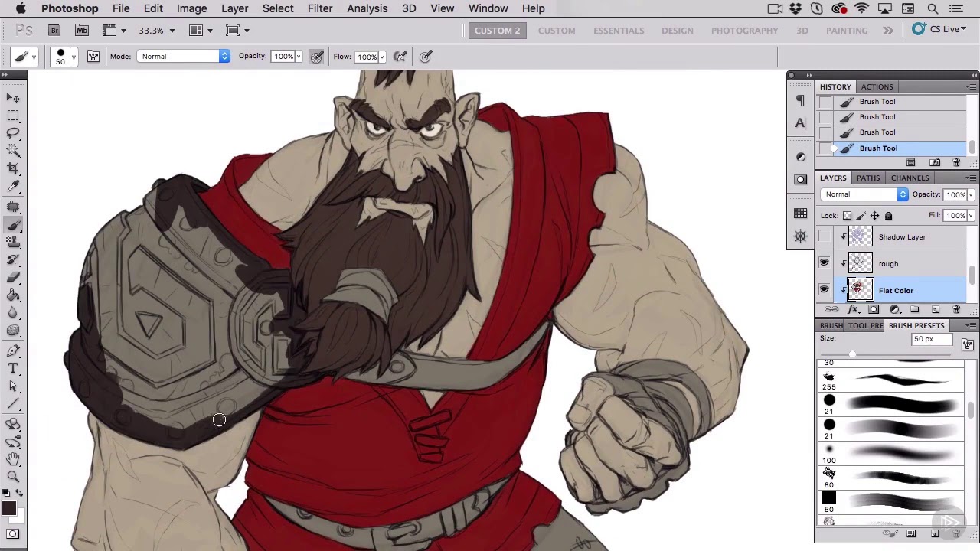Select the Rectangular Marquee tool
Screen dimensions: 980x551
(13, 116)
